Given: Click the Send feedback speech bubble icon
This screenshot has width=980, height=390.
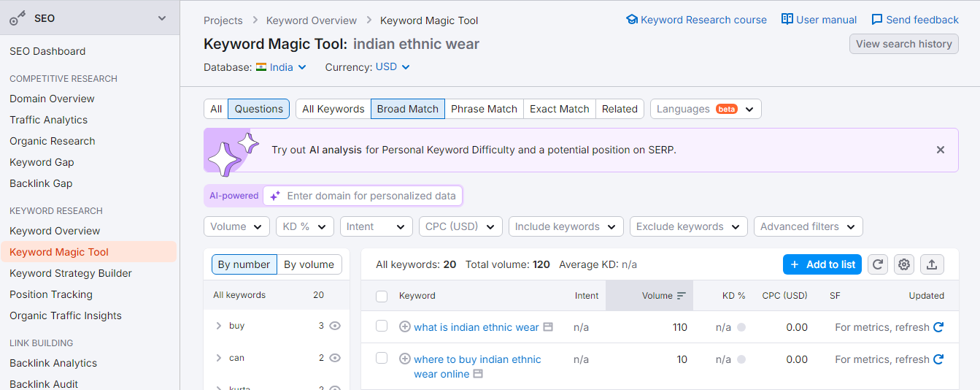Looking at the screenshot, I should tap(877, 20).
